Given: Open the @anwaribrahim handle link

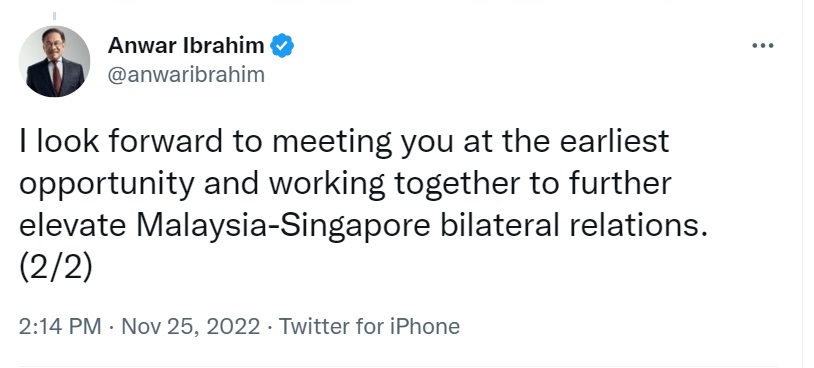Looking at the screenshot, I should tap(186, 75).
